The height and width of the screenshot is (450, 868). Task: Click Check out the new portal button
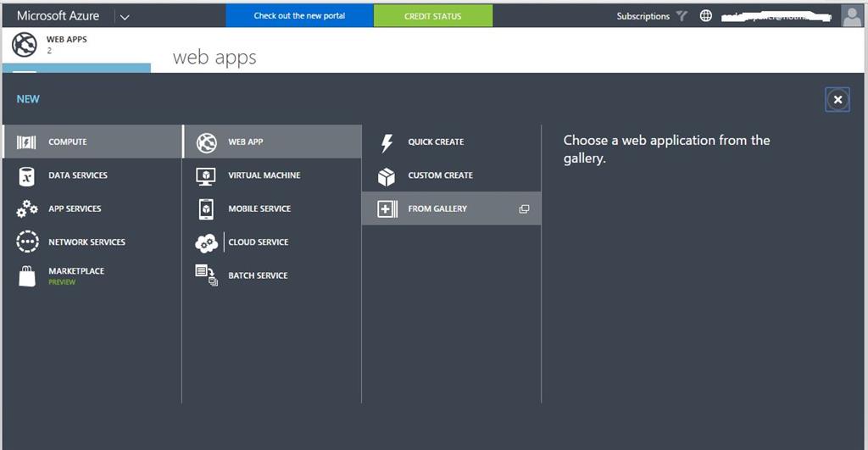pos(299,15)
